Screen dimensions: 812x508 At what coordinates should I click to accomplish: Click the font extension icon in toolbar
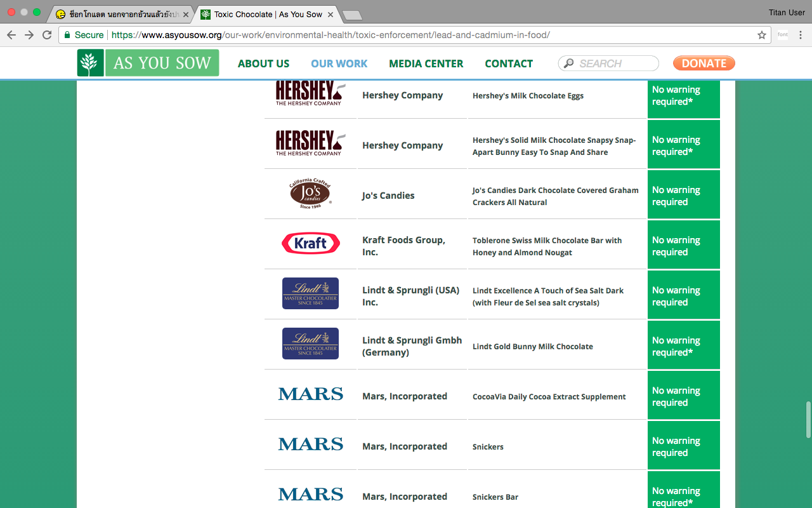pyautogui.click(x=783, y=35)
